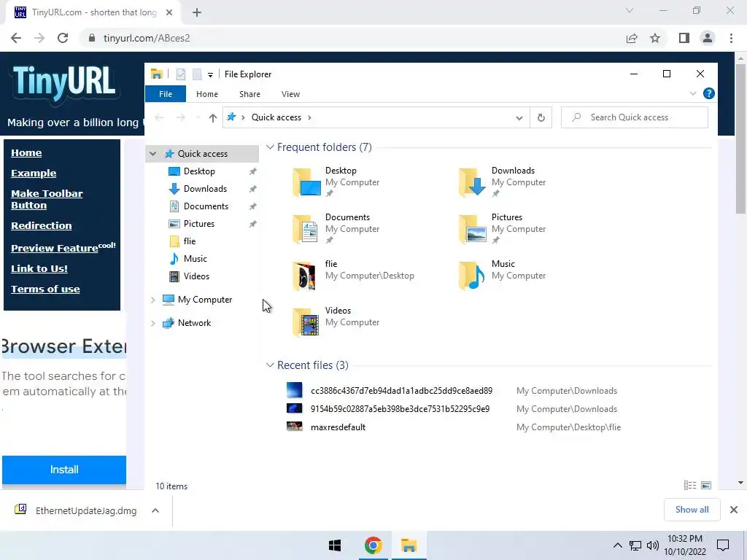This screenshot has height=560, width=747.
Task: Click the Pictures folder icon in Frequent folders
Action: tap(472, 228)
